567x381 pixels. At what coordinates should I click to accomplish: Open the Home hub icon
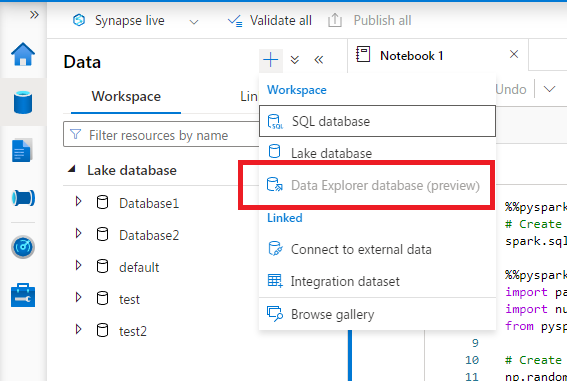tap(23, 54)
